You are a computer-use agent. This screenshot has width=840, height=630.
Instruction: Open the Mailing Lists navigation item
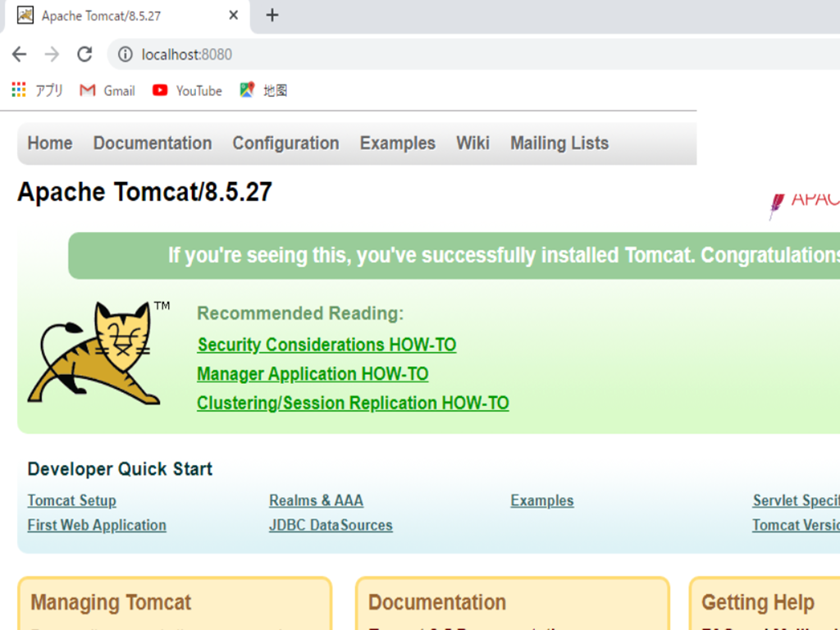(x=559, y=143)
